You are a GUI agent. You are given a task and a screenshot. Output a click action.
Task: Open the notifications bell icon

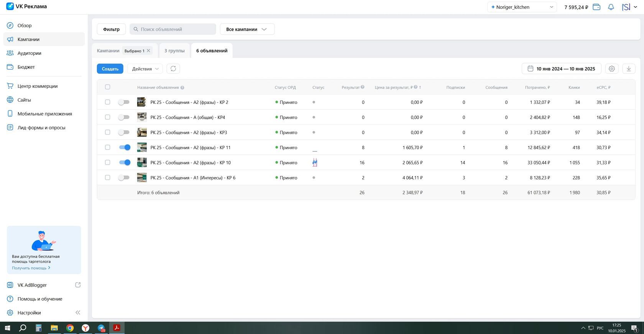click(x=611, y=7)
